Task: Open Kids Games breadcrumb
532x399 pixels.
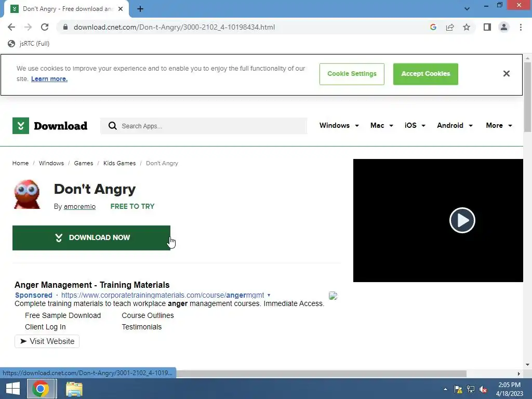Action: pos(119,163)
